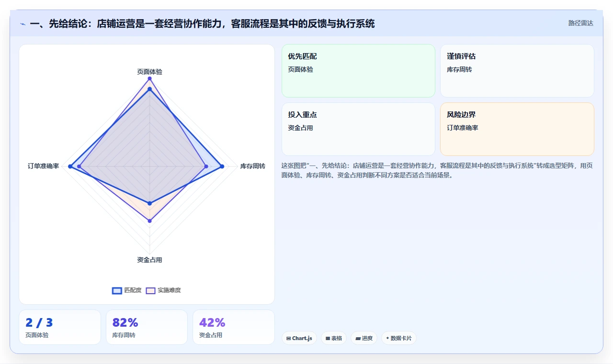This screenshot has height=364, width=613.
Task: Open the 优先匹配 card
Action: tap(358, 71)
